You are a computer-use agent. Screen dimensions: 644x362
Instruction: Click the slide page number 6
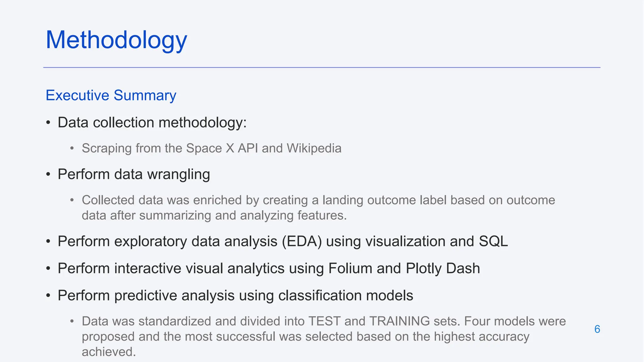pyautogui.click(x=597, y=329)
